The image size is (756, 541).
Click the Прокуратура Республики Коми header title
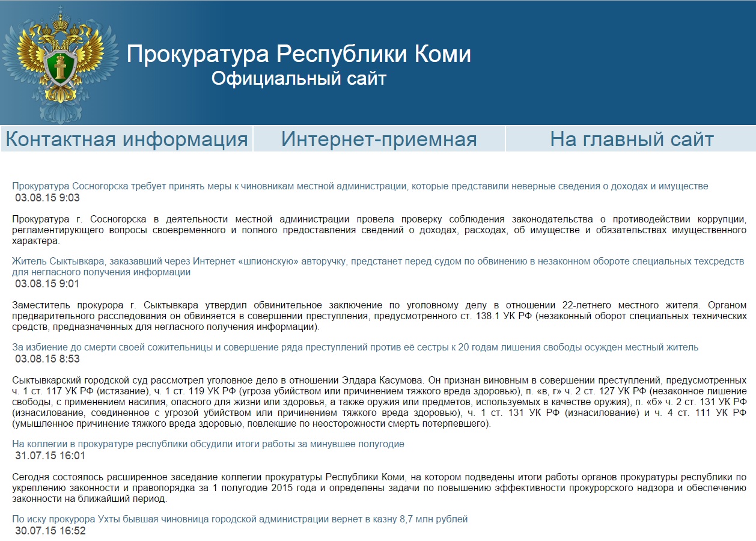coord(299,55)
